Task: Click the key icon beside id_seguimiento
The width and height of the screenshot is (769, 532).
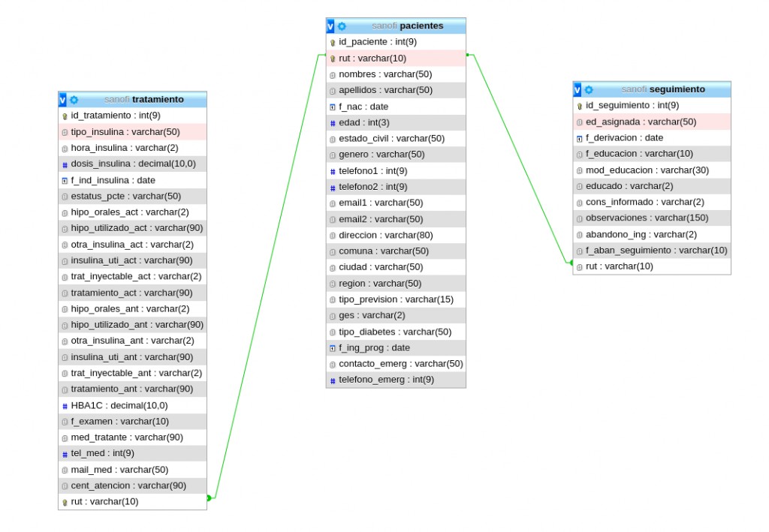Action: (580, 106)
